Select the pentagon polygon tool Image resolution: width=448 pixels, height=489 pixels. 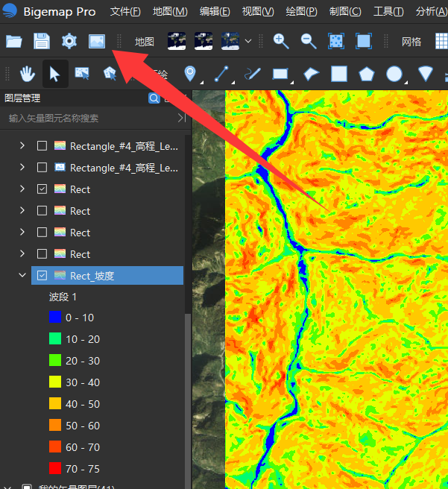tap(367, 75)
